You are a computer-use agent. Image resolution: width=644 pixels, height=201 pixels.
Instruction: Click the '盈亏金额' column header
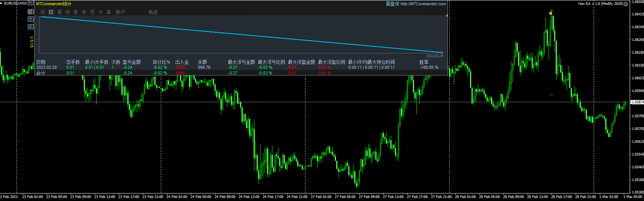pos(132,62)
